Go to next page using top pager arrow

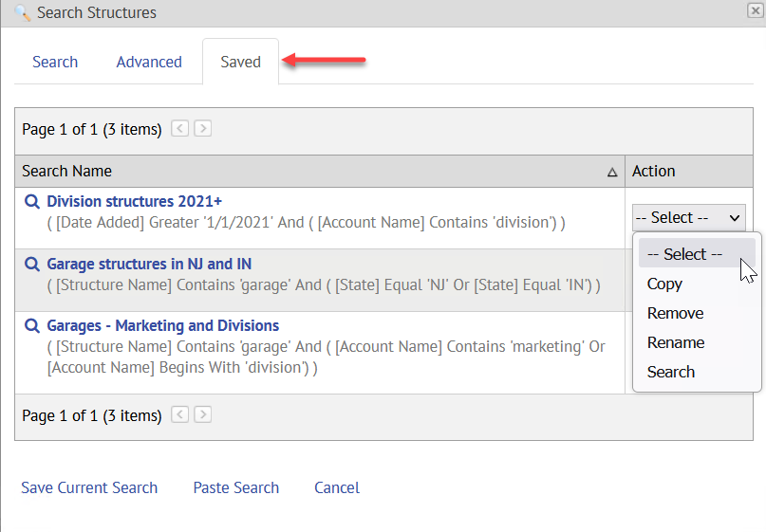click(x=203, y=129)
